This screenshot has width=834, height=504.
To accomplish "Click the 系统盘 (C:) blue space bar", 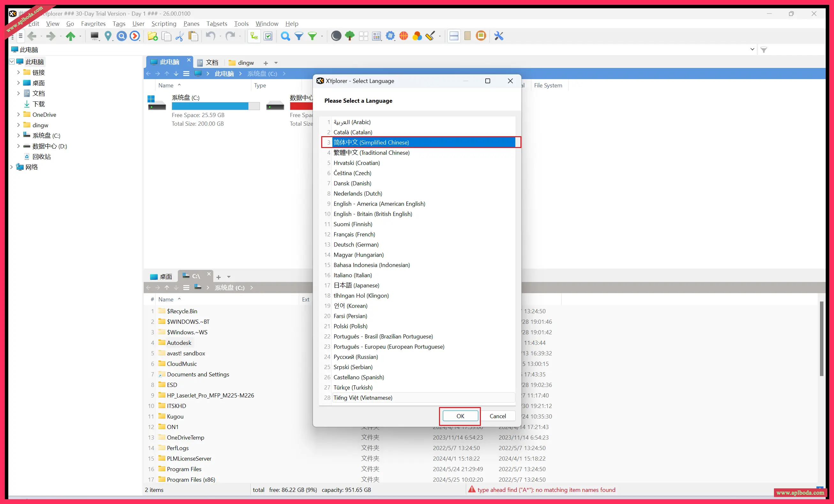I will 210,106.
